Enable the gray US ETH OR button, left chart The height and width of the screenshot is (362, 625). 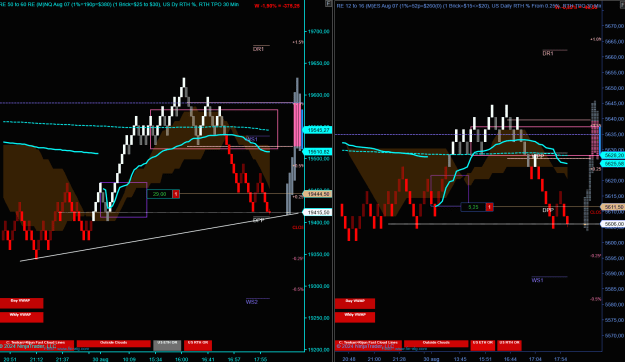tap(167, 345)
